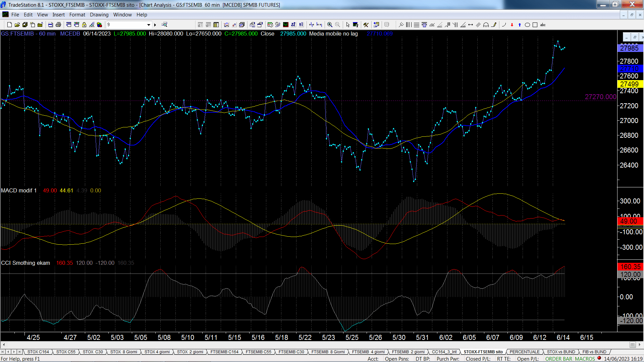Viewport: 644px width, 362px height.
Task: Click the colored cubes icon
Action: click(99, 24)
